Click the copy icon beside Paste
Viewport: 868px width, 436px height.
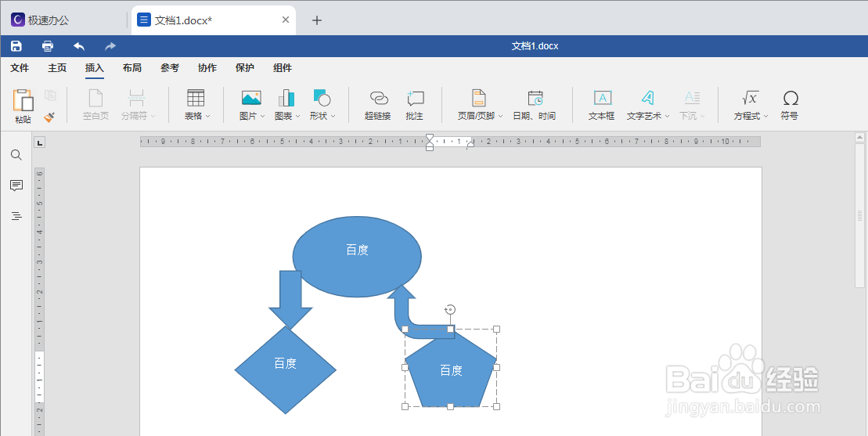[50, 95]
